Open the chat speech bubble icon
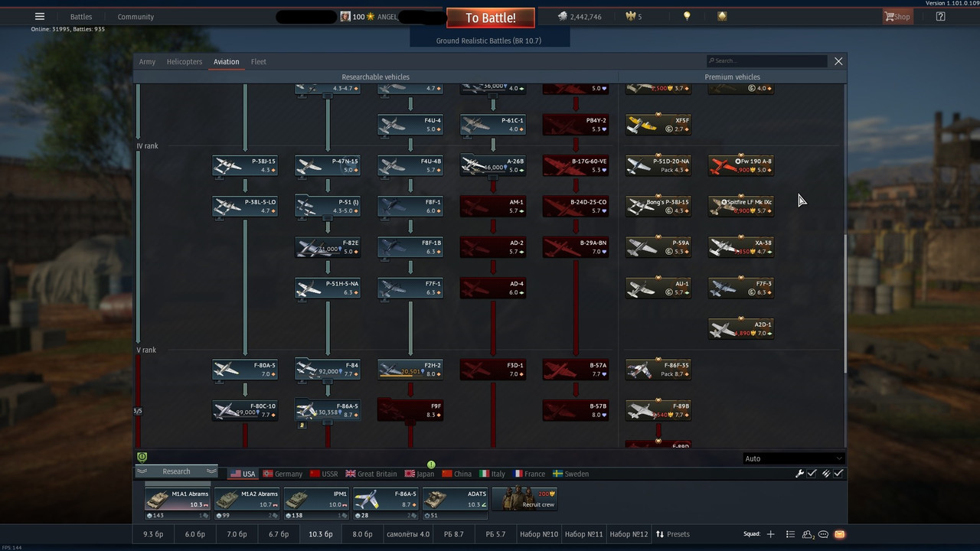The height and width of the screenshot is (551, 980). 823,534
